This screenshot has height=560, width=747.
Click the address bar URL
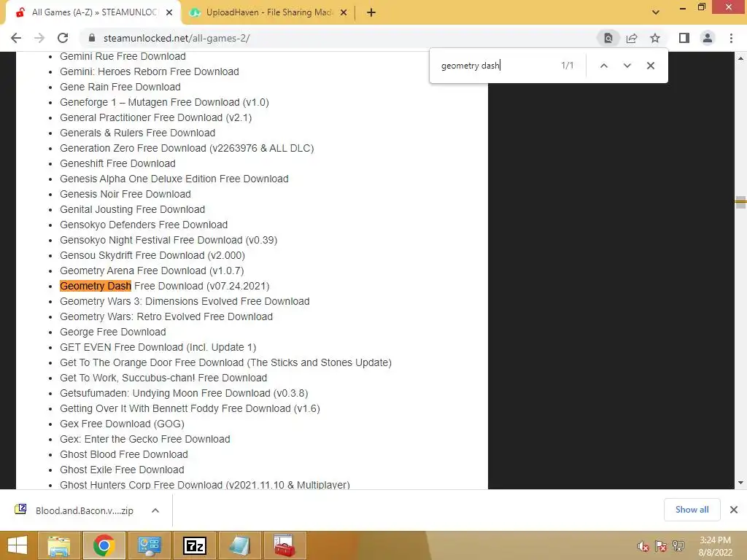pyautogui.click(x=177, y=38)
